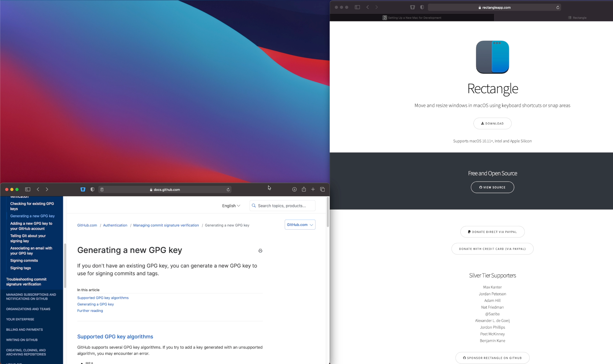Click supporter name Nat Friedman

click(x=492, y=307)
